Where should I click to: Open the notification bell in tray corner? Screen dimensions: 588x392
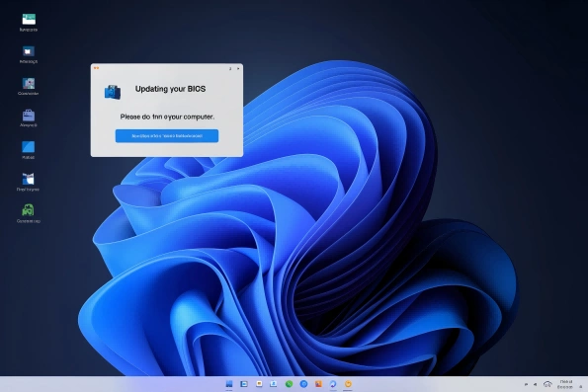pyautogui.click(x=581, y=386)
